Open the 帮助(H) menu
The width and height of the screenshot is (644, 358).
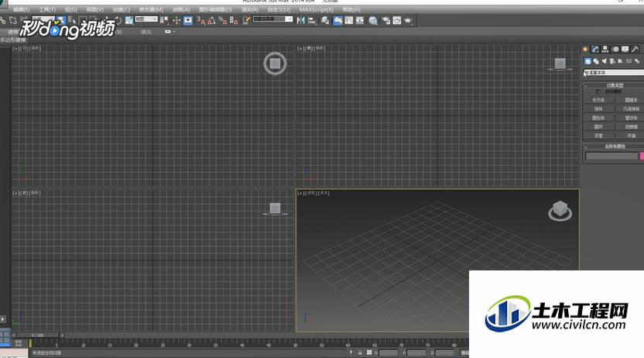point(351,9)
